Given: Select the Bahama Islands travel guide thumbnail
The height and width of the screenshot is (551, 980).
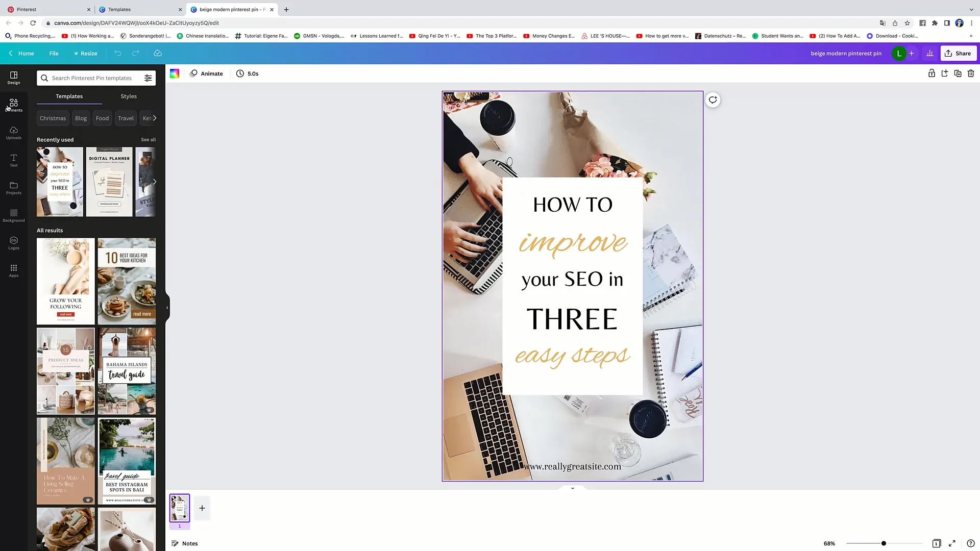Looking at the screenshot, I should (127, 371).
